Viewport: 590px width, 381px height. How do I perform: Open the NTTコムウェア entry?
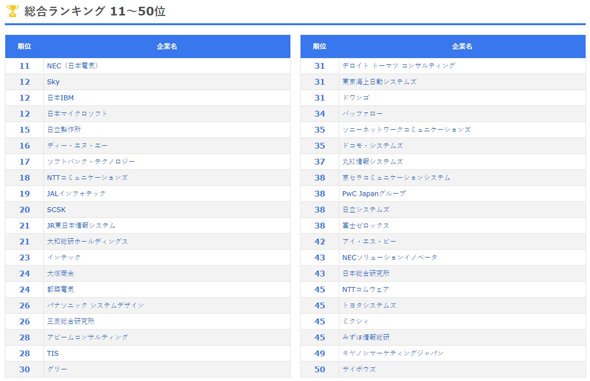pyautogui.click(x=365, y=289)
